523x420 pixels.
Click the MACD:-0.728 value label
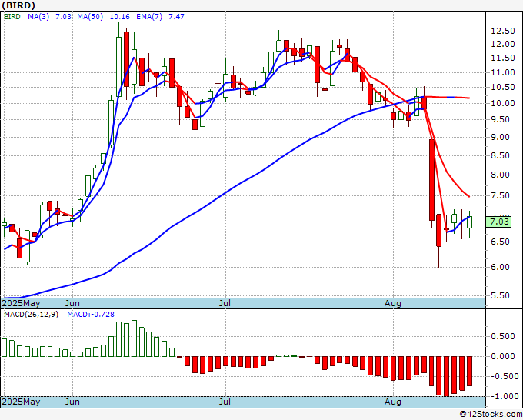[91, 315]
